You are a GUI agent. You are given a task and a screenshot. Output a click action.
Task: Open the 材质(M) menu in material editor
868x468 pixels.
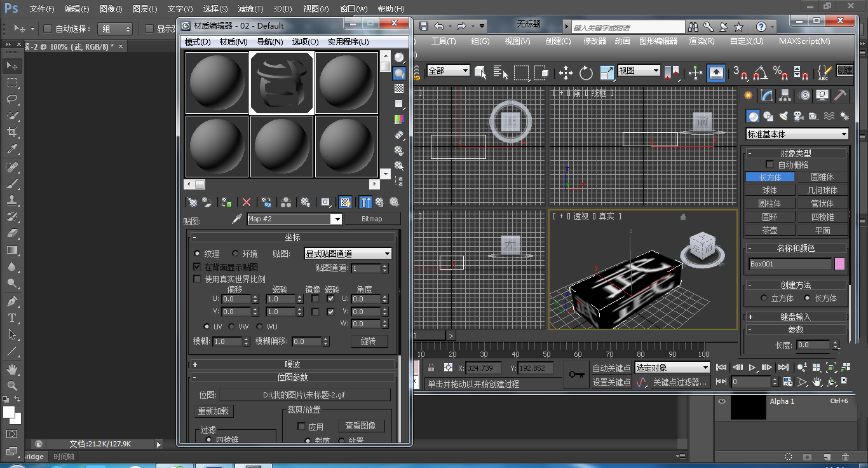[233, 41]
